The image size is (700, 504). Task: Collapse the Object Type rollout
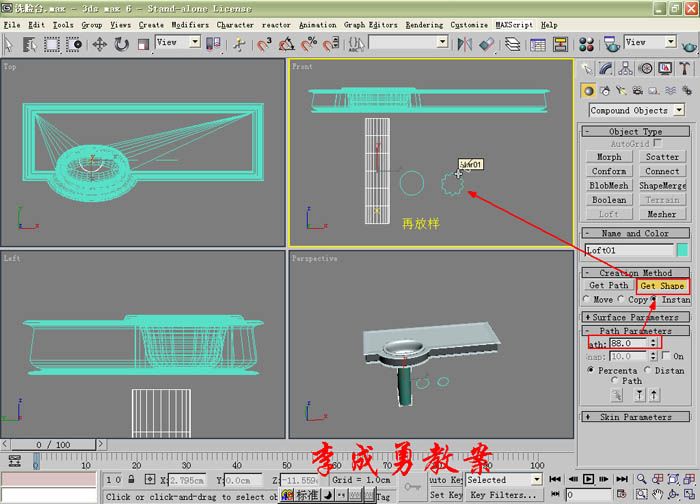click(x=636, y=131)
